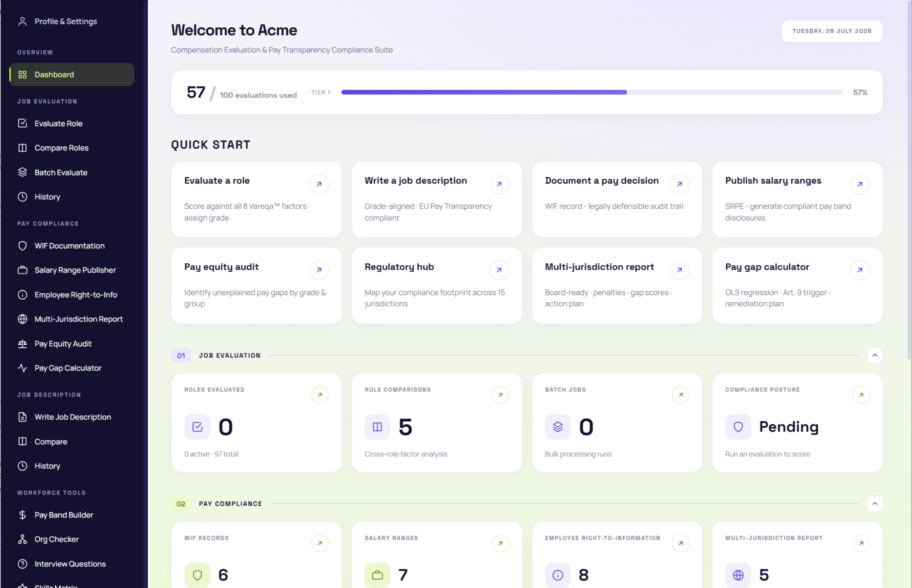This screenshot has height=588, width=912.
Task: Open arrow on Batch Jobs stat card
Action: [x=681, y=395]
